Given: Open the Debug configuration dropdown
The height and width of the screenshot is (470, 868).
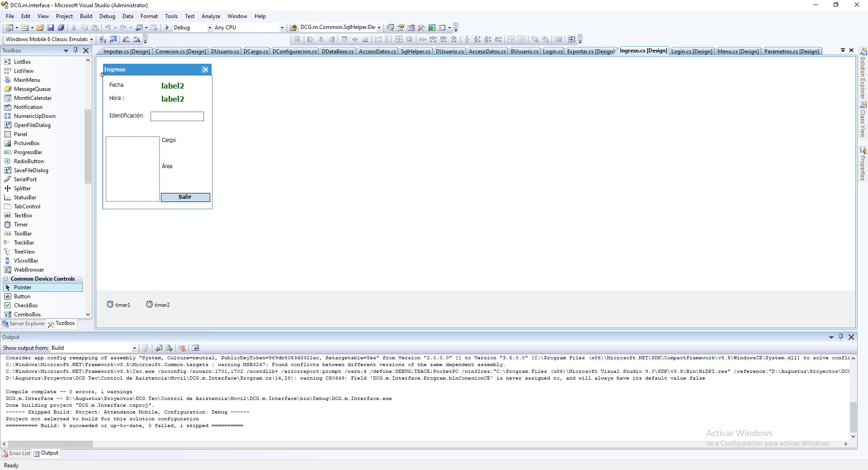Looking at the screenshot, I should coord(210,28).
